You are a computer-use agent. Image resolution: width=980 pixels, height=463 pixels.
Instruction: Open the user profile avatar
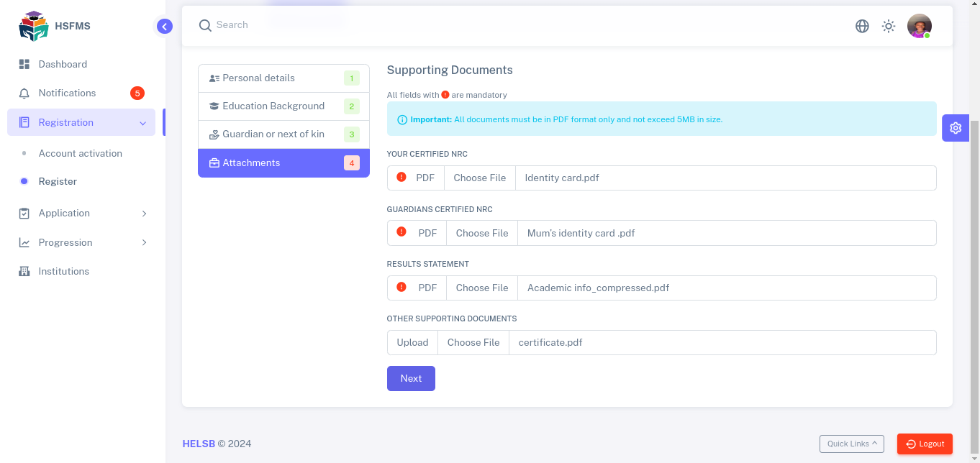pos(919,26)
